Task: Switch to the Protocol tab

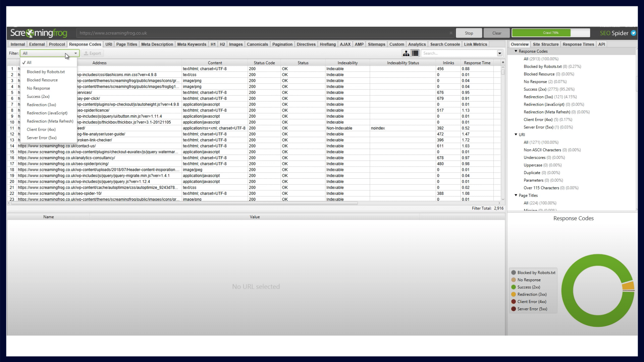Action: coord(57,44)
